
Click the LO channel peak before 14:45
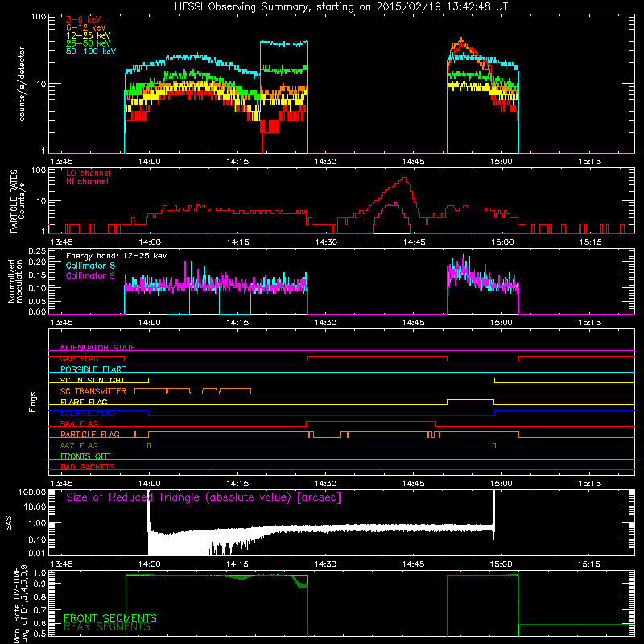point(404,180)
